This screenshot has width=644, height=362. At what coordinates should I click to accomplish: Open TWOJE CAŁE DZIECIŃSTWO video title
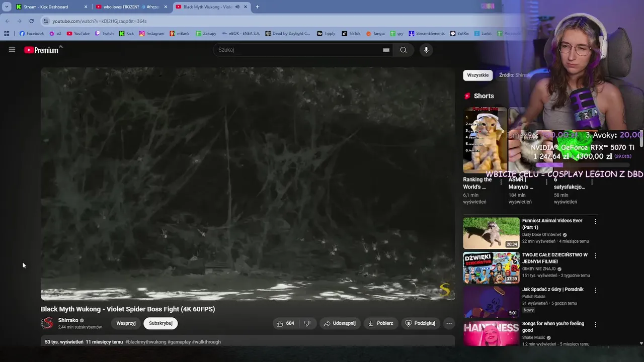point(555,258)
